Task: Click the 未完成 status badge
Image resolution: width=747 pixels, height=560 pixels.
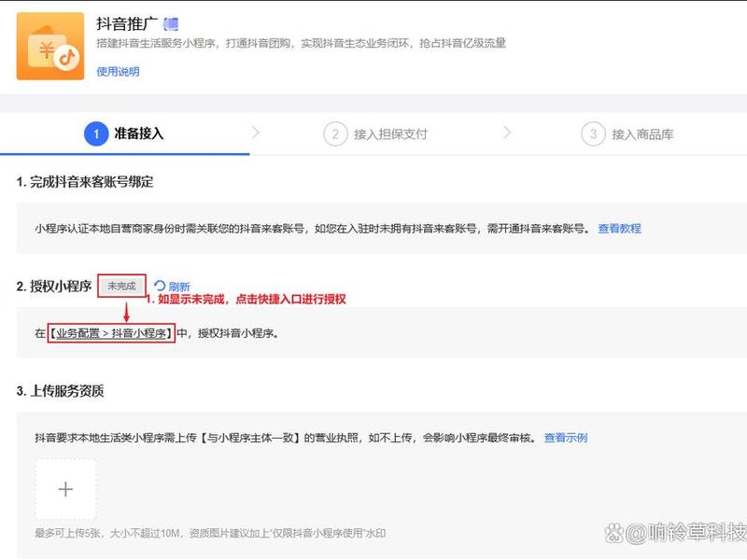Action: tap(121, 286)
